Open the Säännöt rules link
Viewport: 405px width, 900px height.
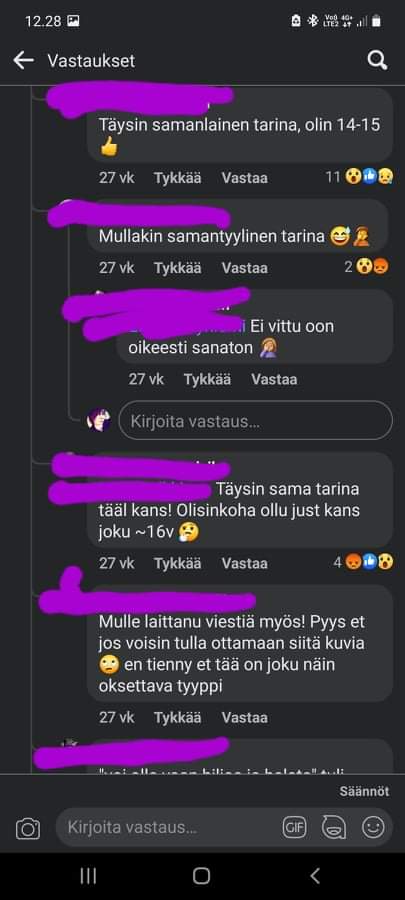pyautogui.click(x=364, y=791)
